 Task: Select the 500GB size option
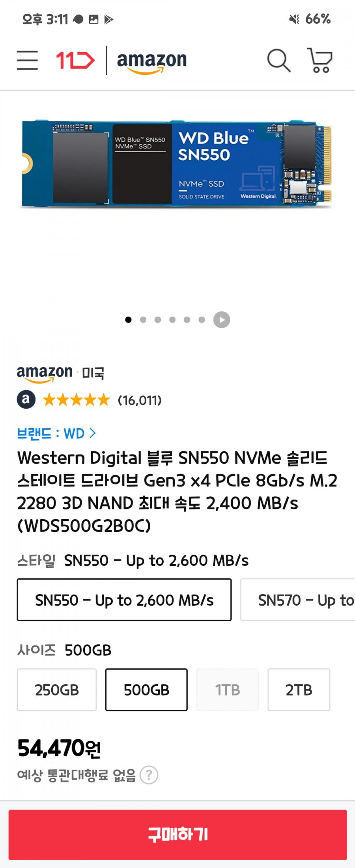click(146, 690)
